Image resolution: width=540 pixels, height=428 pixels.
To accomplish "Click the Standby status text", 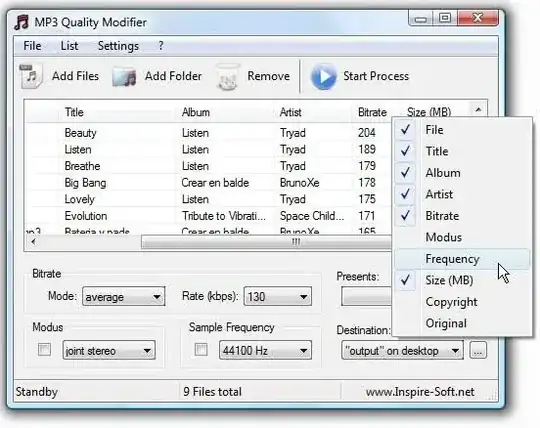I will (x=37, y=392).
